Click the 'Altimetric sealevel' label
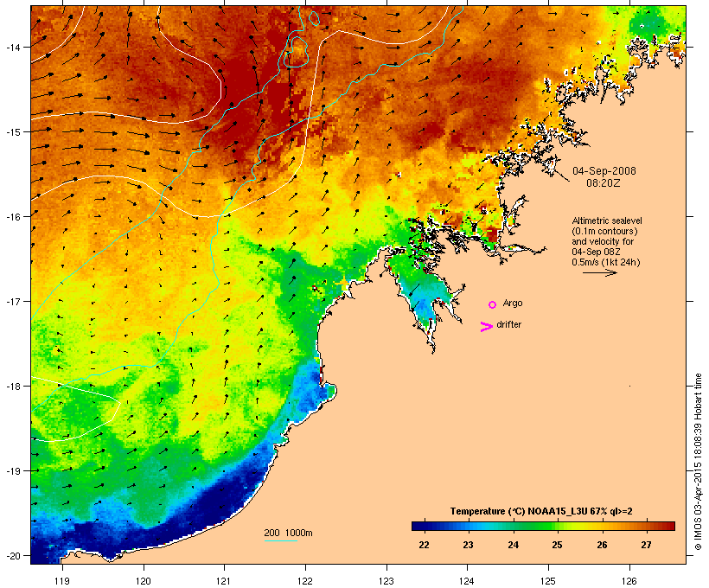The image size is (709, 588). click(x=607, y=220)
